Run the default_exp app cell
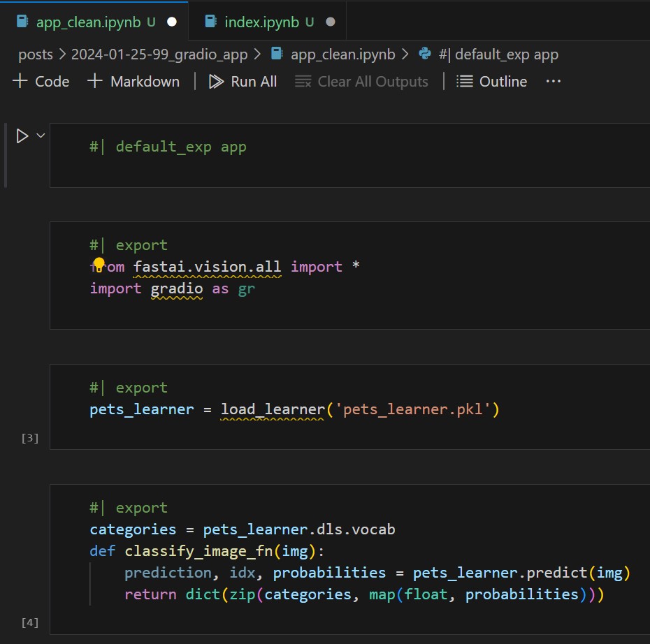Screen dimensions: 650x644 coord(22,136)
